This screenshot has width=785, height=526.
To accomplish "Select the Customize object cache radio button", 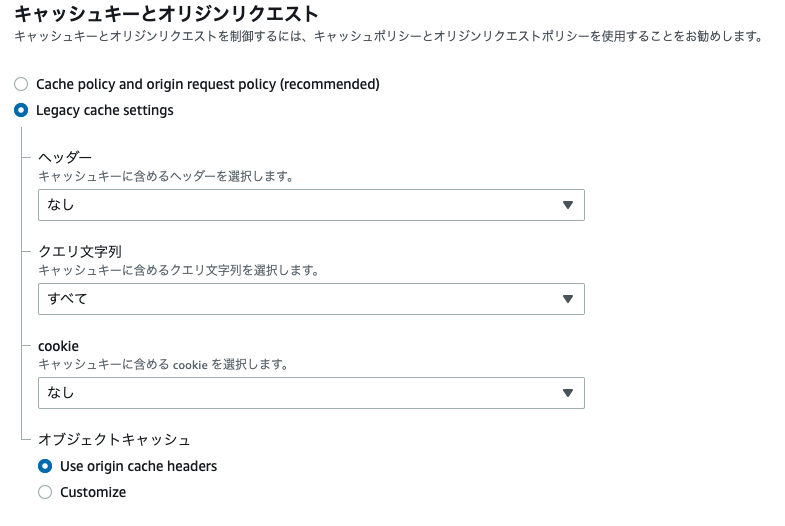I will pyautogui.click(x=44, y=492).
